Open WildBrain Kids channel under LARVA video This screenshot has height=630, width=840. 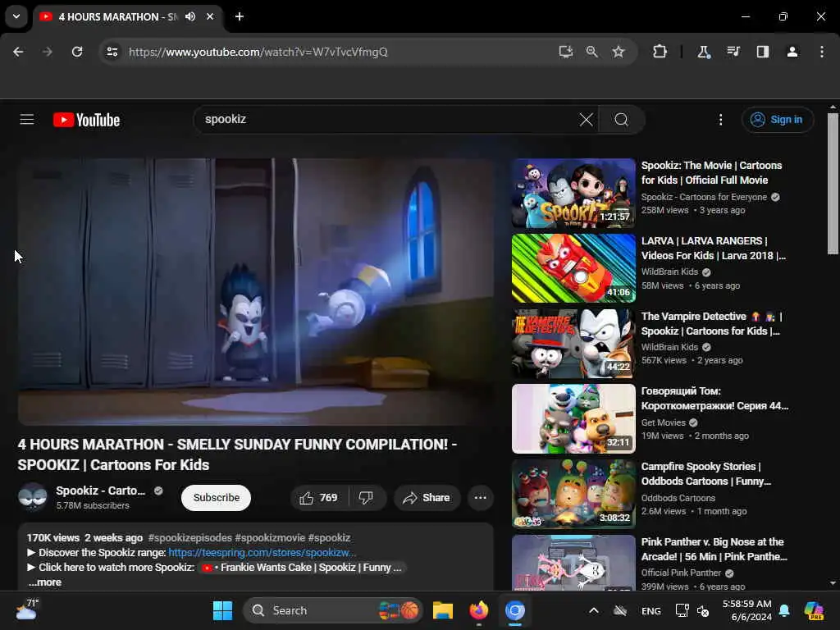[669, 272]
